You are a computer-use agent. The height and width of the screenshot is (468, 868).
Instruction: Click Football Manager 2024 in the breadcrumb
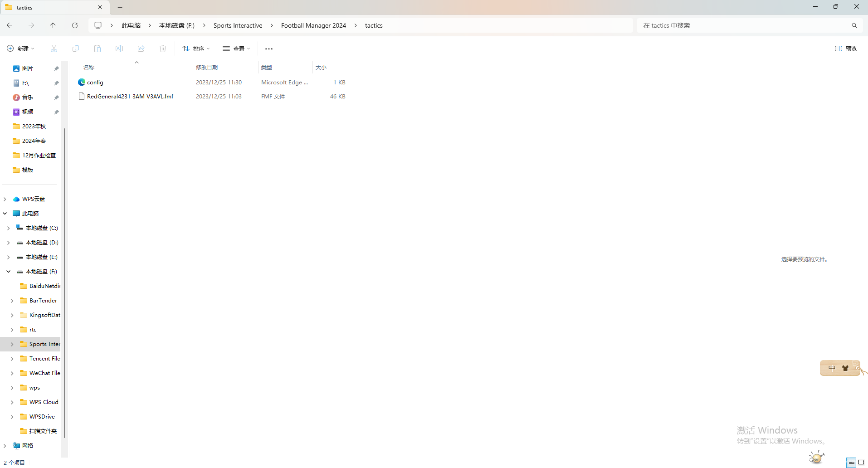click(x=313, y=25)
